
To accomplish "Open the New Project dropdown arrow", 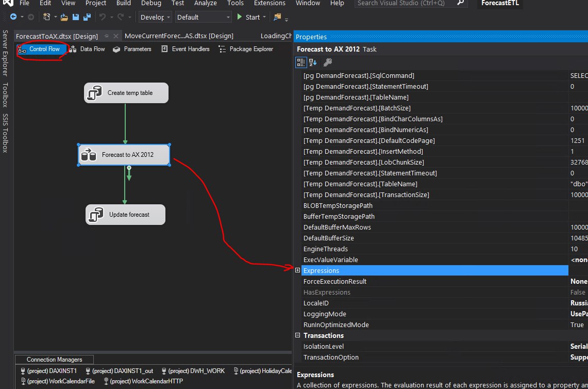I will 56,17.
